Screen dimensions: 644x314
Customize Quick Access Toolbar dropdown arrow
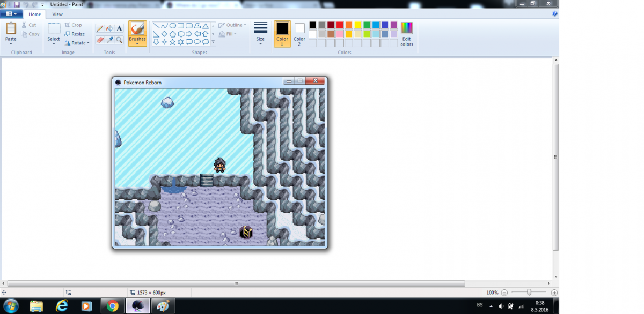click(x=42, y=5)
